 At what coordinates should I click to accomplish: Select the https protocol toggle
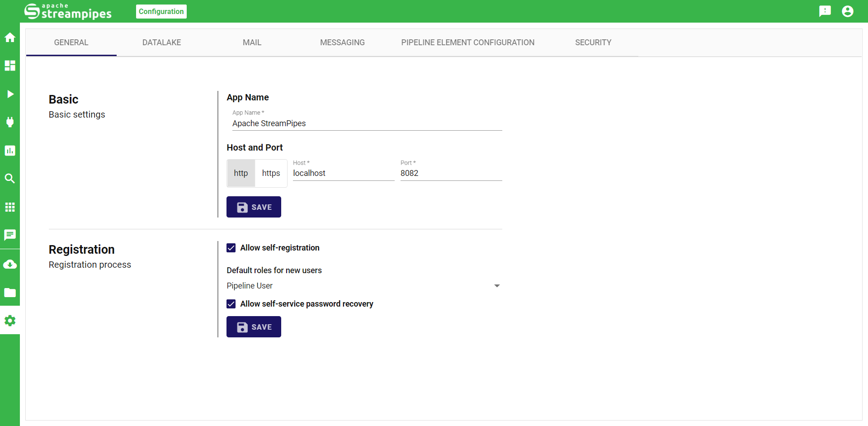271,173
